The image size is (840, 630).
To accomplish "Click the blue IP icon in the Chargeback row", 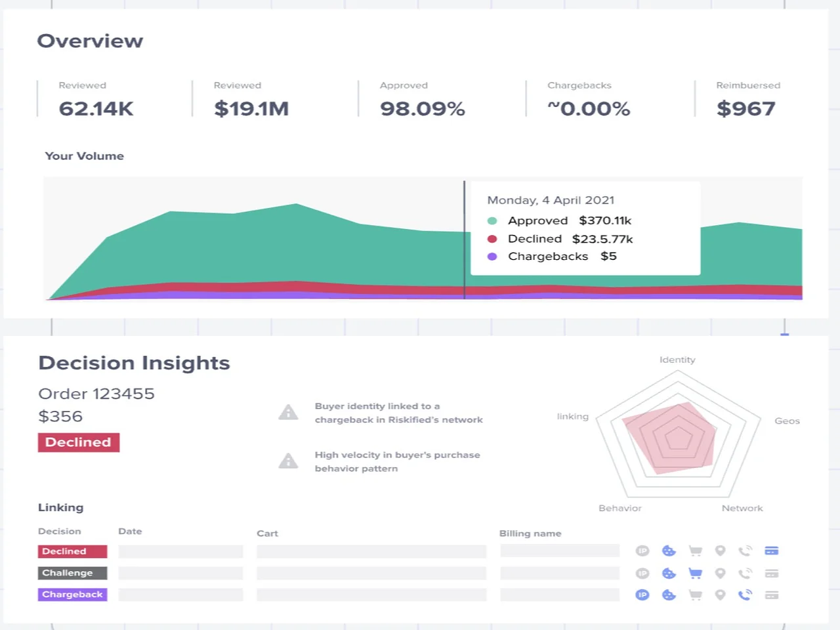I will click(x=642, y=595).
